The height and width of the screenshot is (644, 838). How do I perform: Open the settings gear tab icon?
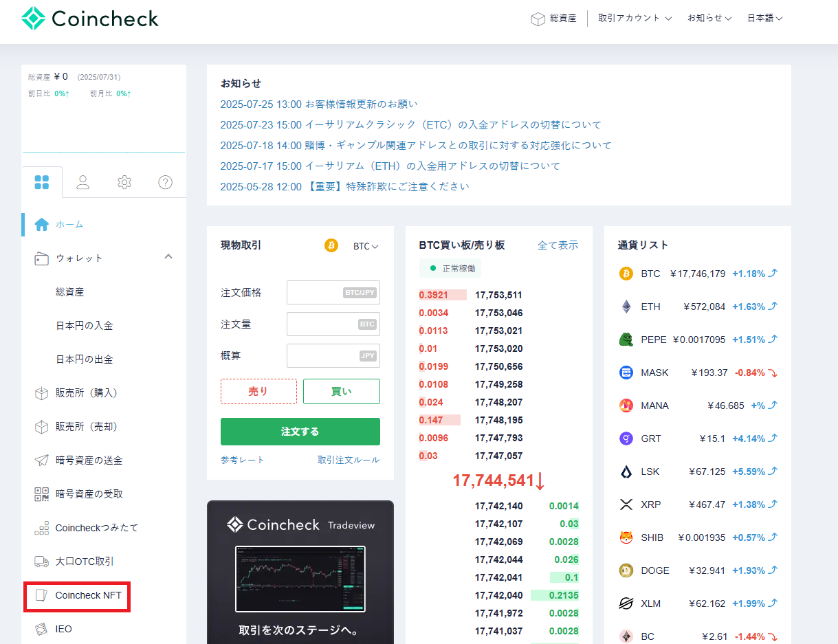124,182
